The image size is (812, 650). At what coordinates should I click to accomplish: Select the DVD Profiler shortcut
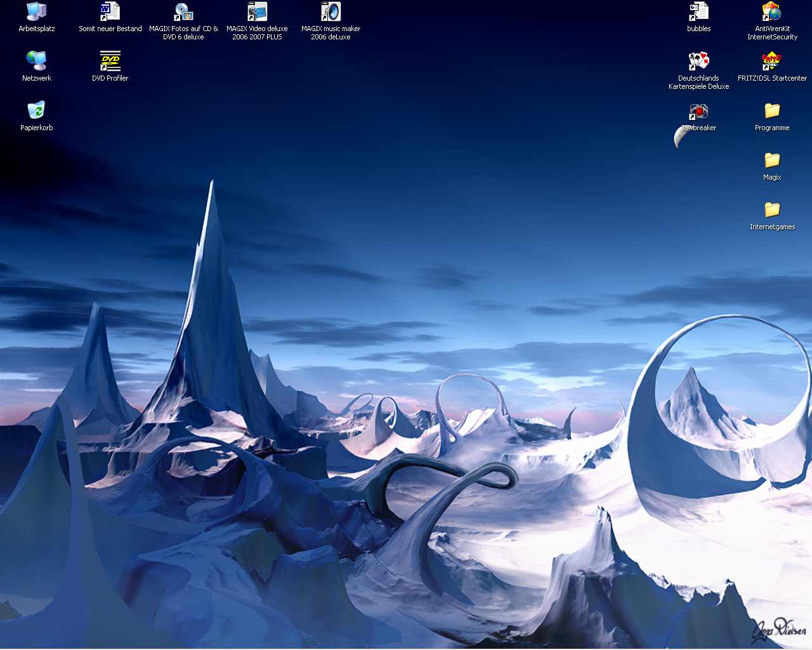(x=110, y=61)
